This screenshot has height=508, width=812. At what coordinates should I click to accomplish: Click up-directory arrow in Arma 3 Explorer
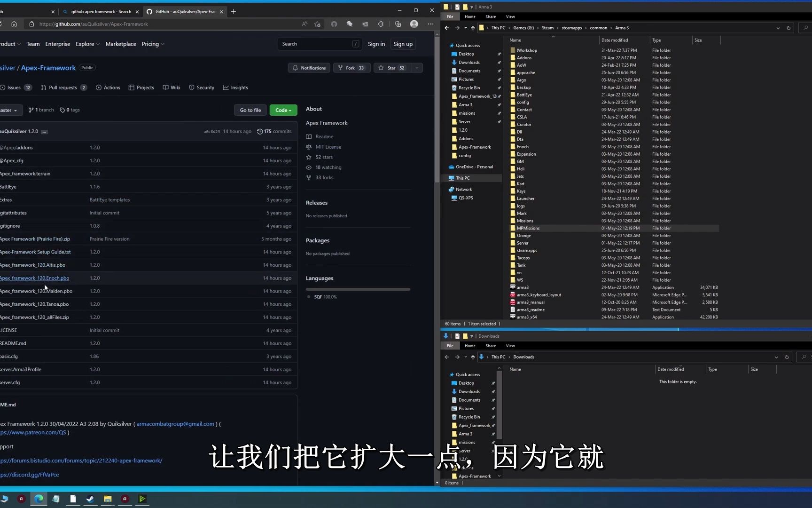tap(473, 28)
